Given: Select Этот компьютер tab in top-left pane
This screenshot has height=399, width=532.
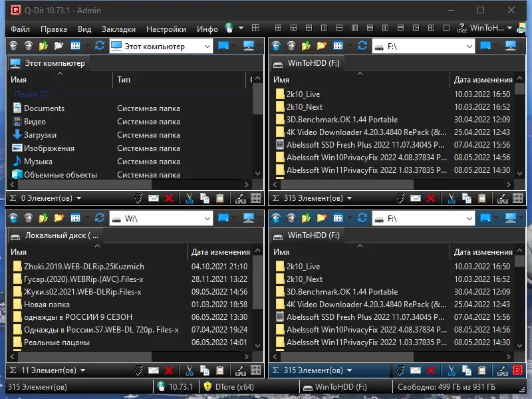Looking at the screenshot, I should (x=48, y=63).
